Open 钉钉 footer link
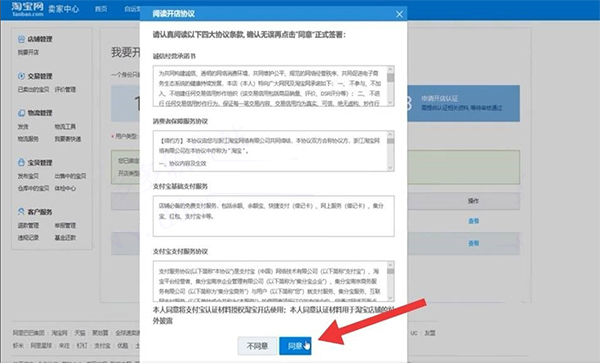 [82, 345]
